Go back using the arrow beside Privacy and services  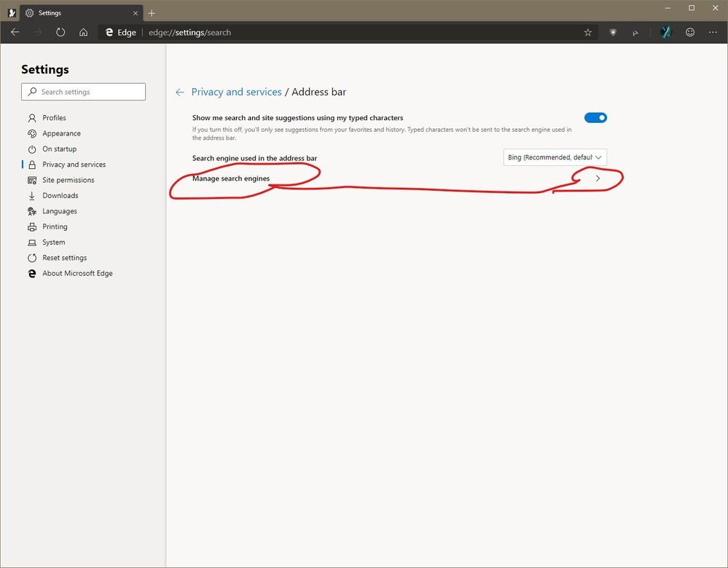tap(180, 92)
